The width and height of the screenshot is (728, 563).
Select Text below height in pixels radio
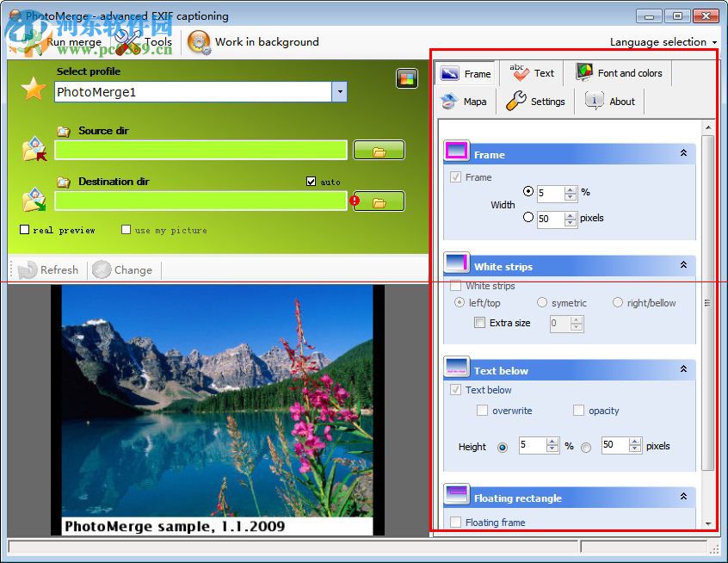586,448
